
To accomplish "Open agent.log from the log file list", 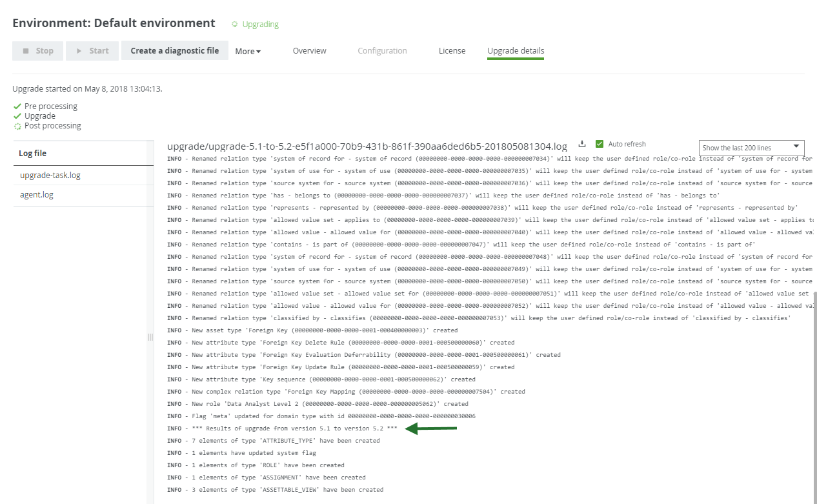I will [x=37, y=195].
